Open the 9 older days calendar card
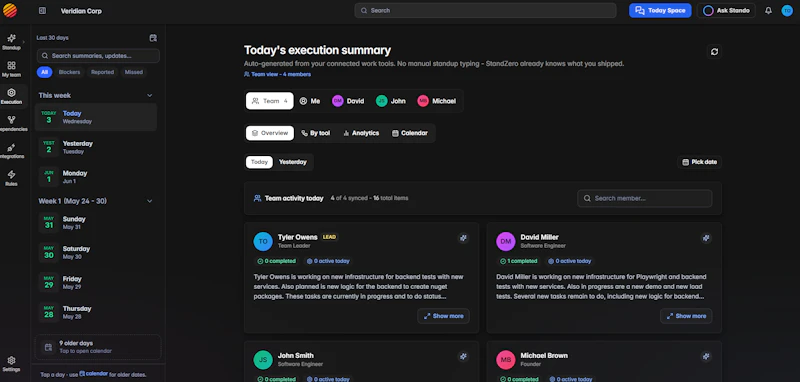The width and height of the screenshot is (800, 382). pos(98,347)
